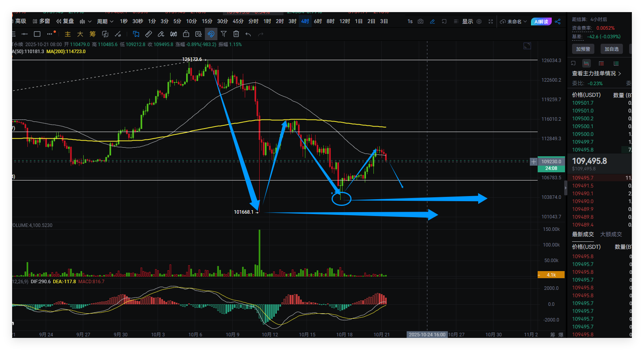This screenshot has height=350, width=644.
Task: Toggle the 主 indicator button
Action: pos(68,34)
